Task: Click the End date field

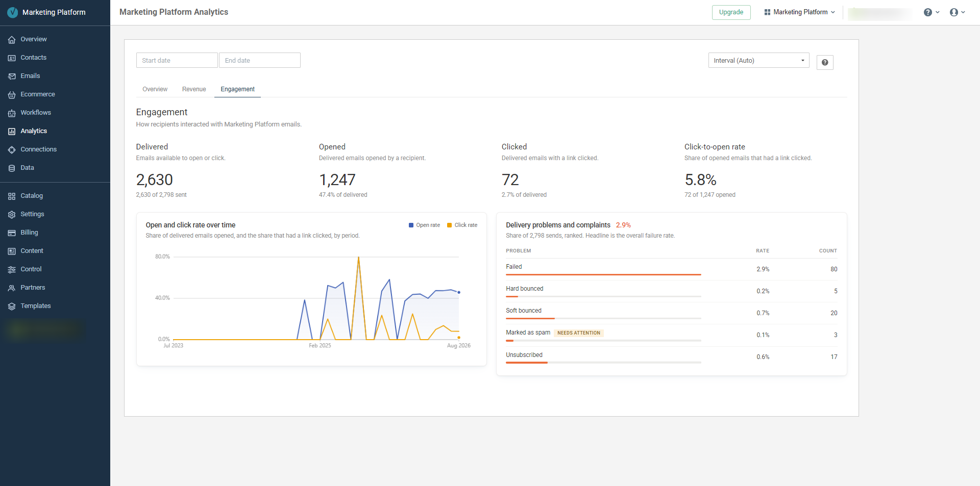Action: point(259,60)
